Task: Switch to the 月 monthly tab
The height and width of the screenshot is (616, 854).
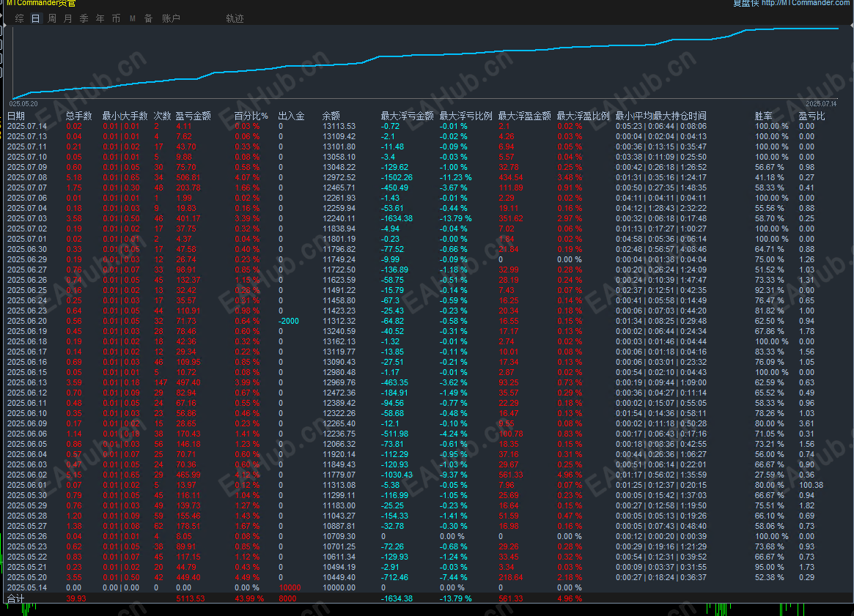Action: pyautogui.click(x=68, y=18)
